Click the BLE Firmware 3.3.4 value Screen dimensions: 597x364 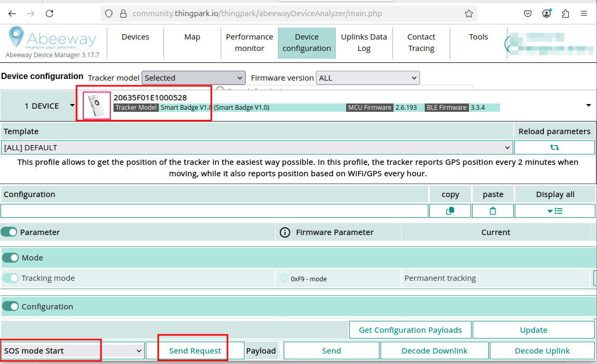[478, 108]
